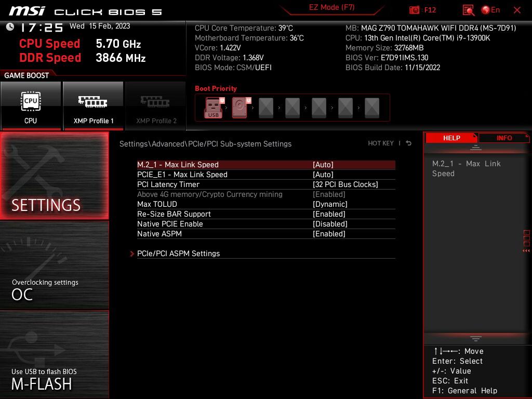Expand PCIe/PCI ASPM Settings submenu
The image size is (532, 399).
pyautogui.click(x=179, y=254)
